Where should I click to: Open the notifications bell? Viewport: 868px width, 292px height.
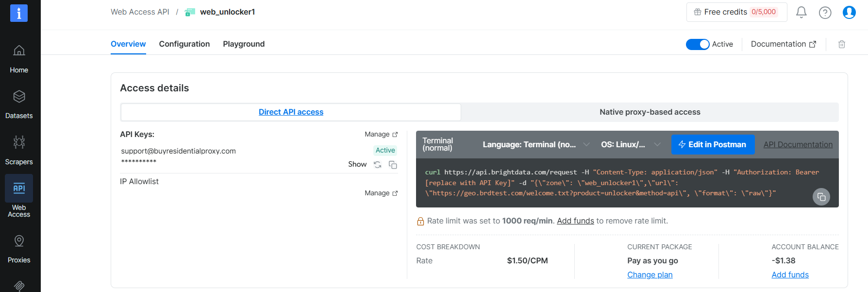(x=801, y=12)
